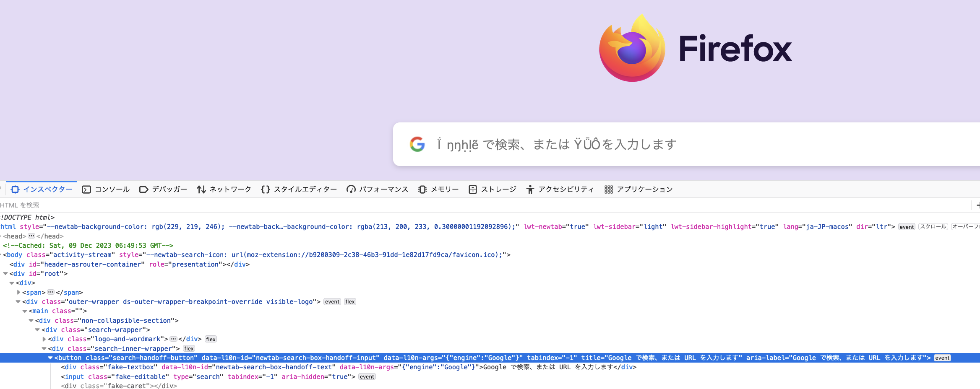Switch to the Storage (ストレージ) tab

493,189
